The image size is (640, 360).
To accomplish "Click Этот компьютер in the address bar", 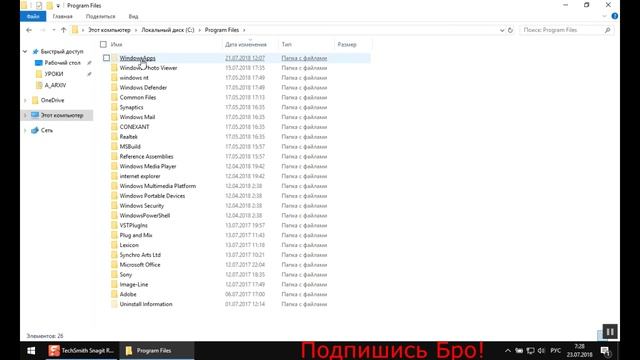I will tap(109, 30).
